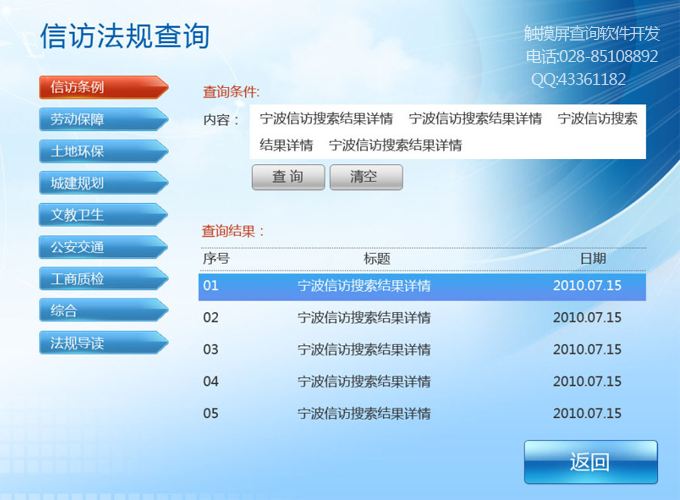Sort by the 日期 column header
Viewport: 680px width, 500px height.
(x=592, y=259)
